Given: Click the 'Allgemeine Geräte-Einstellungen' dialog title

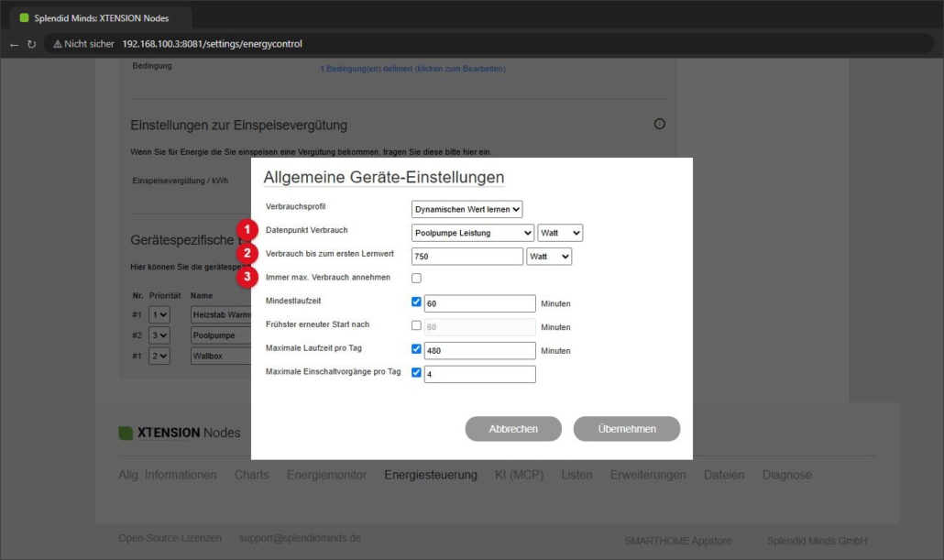Looking at the screenshot, I should click(383, 177).
